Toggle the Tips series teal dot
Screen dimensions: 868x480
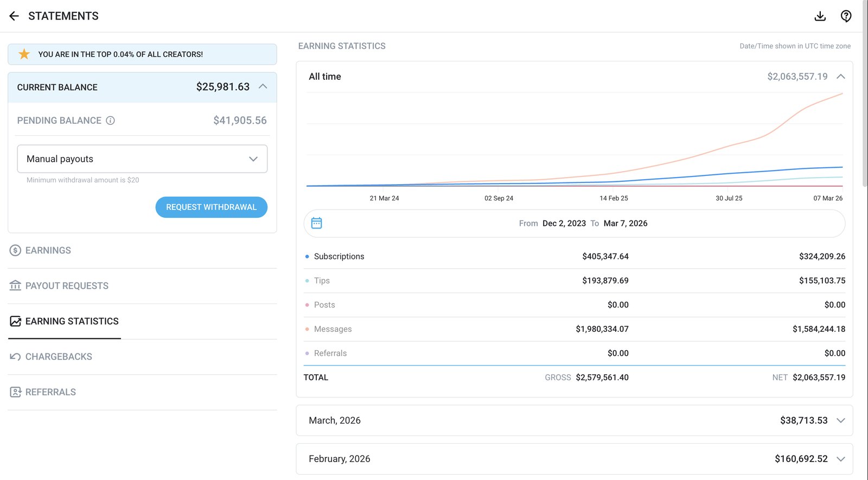[307, 281]
